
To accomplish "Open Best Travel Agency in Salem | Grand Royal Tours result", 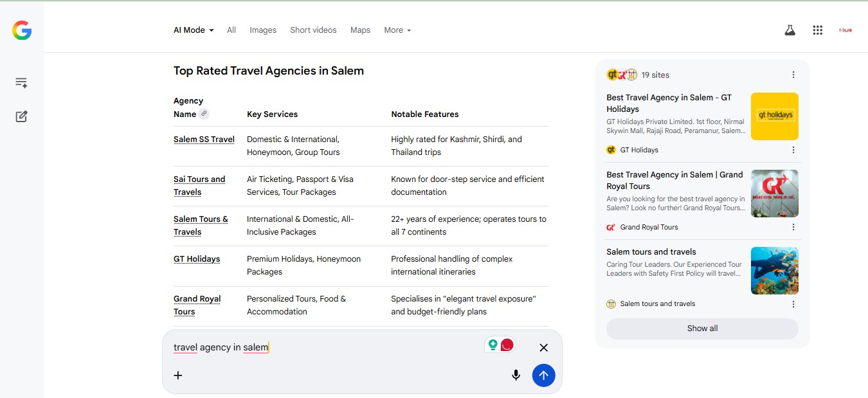I will click(674, 181).
